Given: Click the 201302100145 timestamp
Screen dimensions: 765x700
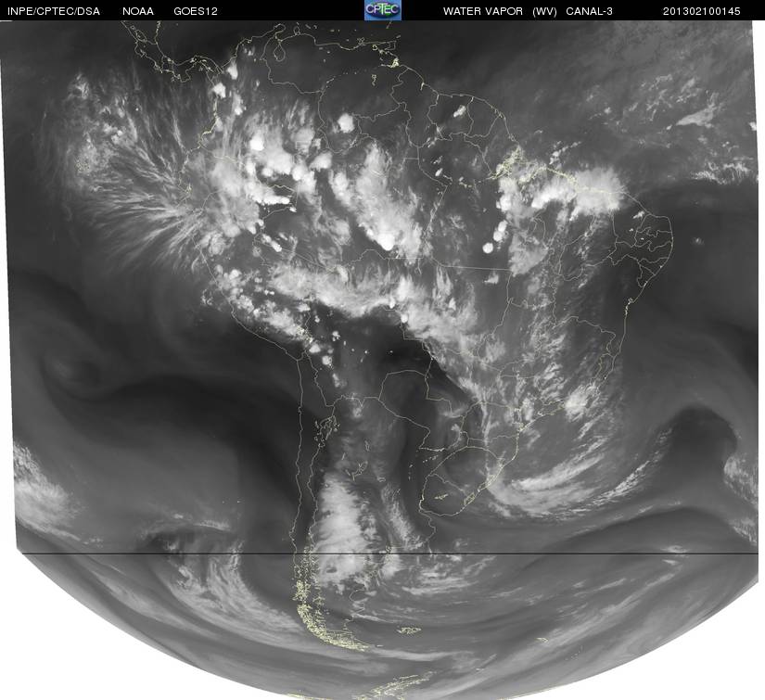Looking at the screenshot, I should pyautogui.click(x=702, y=11).
